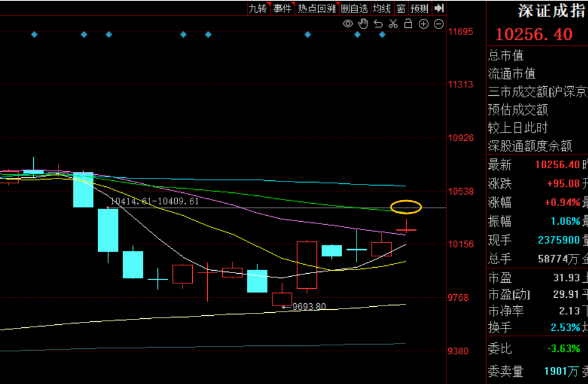Click the undo arrow icon

pyautogui.click(x=378, y=24)
